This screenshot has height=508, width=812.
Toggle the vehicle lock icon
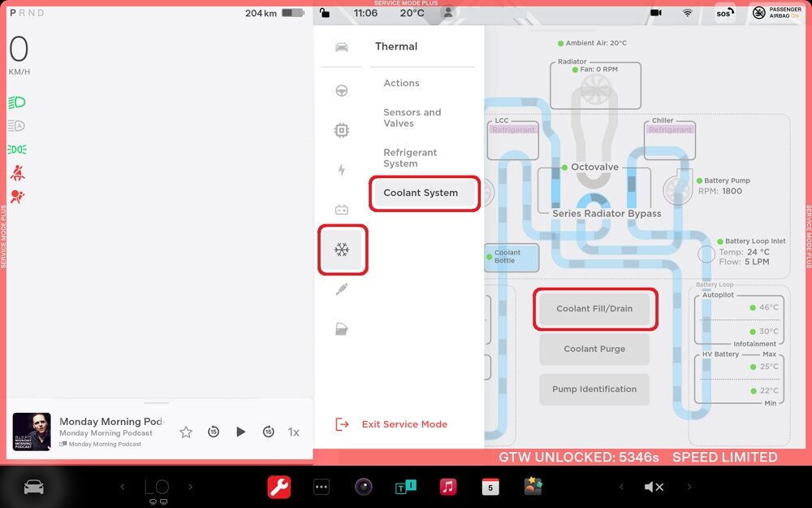point(325,13)
